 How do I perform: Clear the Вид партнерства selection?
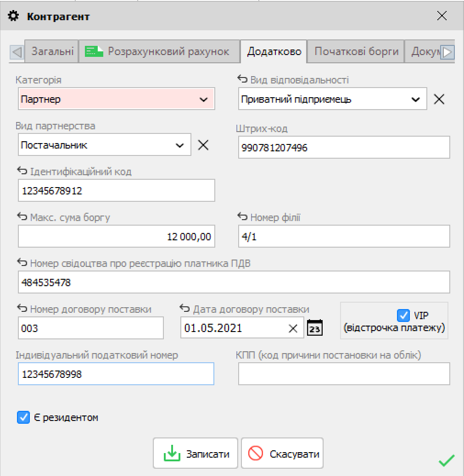tap(203, 145)
